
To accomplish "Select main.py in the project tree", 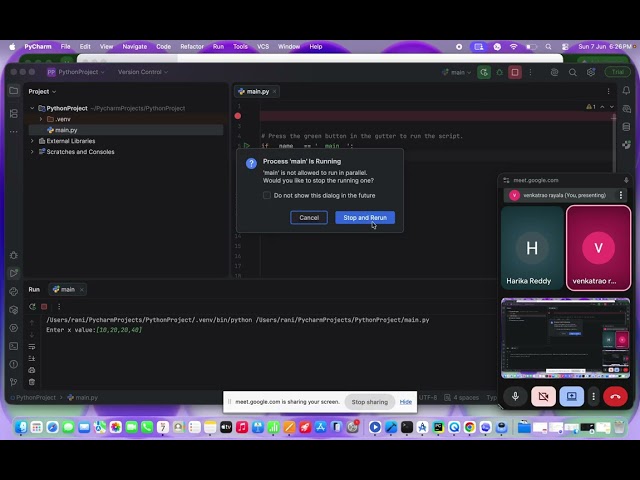I will point(66,130).
